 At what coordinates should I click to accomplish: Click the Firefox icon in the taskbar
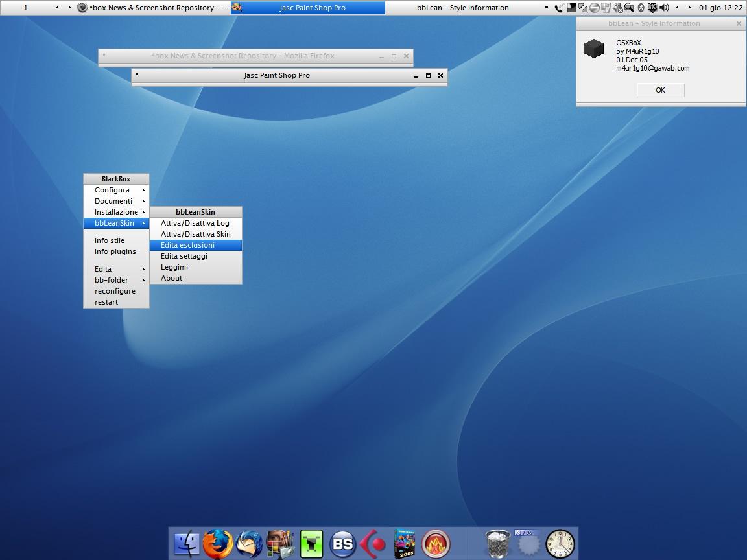click(82, 8)
